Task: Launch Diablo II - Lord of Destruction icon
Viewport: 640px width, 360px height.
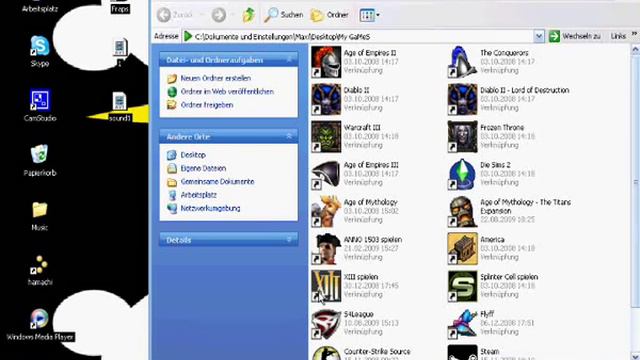Action: [462, 100]
